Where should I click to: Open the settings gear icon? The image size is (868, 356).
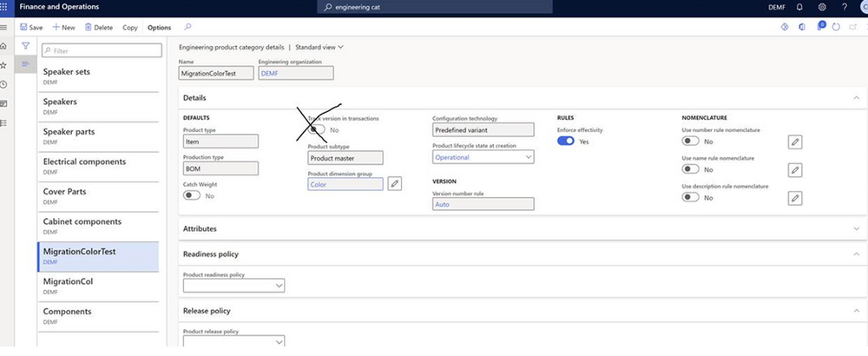[x=822, y=7]
